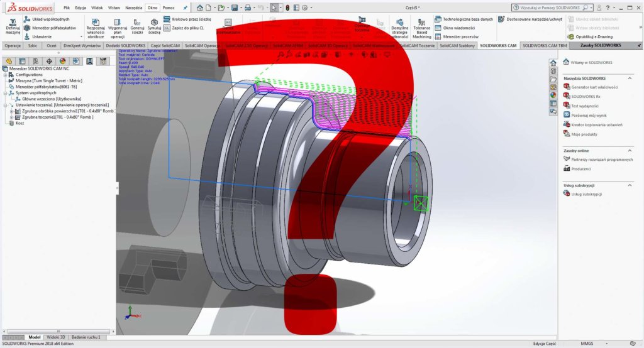This screenshot has height=348, width=644.
Task: Open Technologiczna baza danych
Action: coord(464,19)
